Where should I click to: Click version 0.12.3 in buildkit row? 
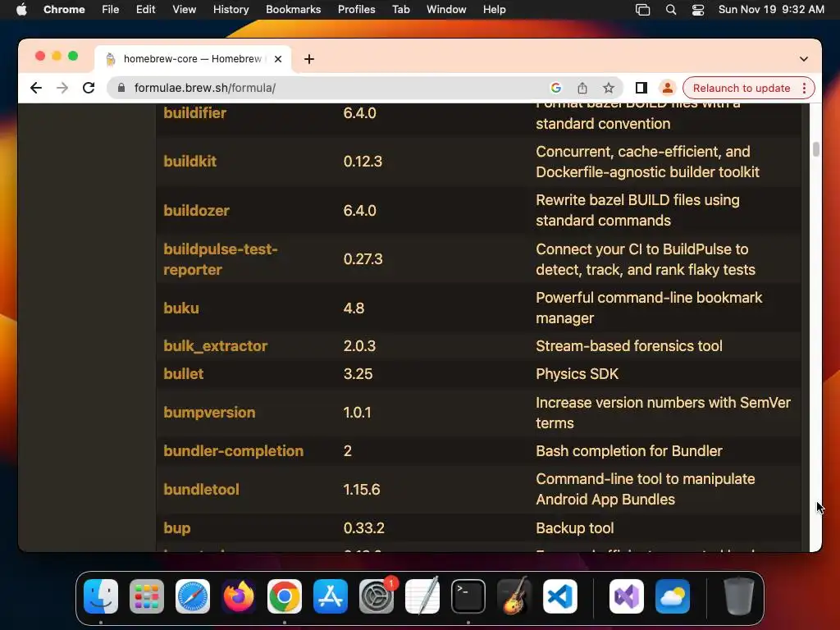coord(363,162)
